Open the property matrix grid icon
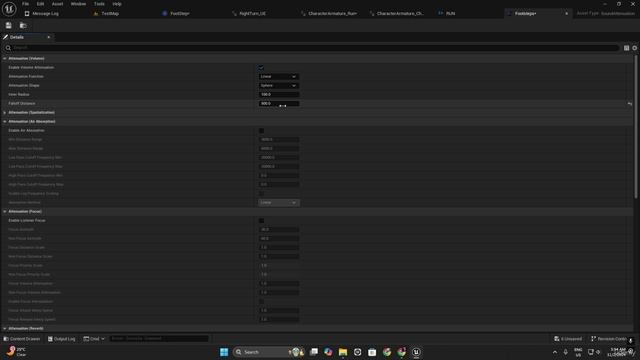The image size is (640, 360). coord(627,48)
